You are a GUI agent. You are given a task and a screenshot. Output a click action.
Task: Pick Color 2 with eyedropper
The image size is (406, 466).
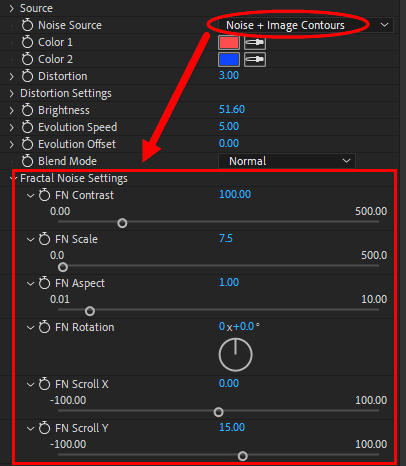click(255, 59)
